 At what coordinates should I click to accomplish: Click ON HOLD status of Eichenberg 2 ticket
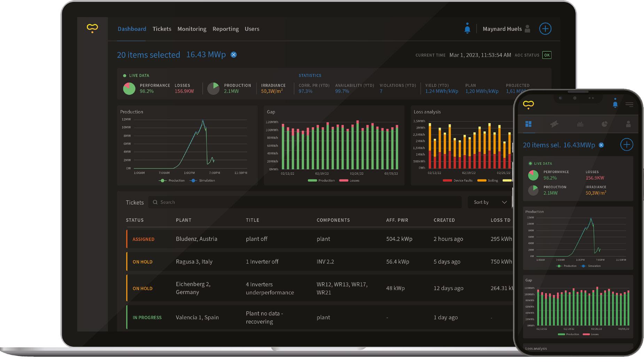point(142,288)
